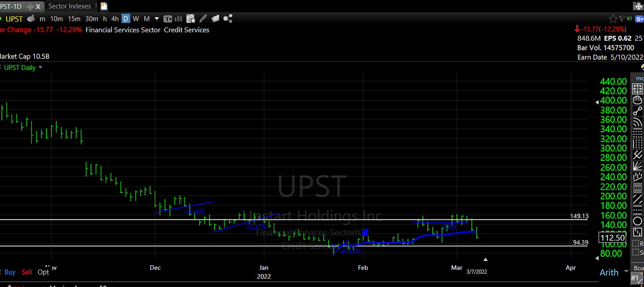Click the pencil edit icon in toolbar
644x287 pixels.
(x=203, y=19)
